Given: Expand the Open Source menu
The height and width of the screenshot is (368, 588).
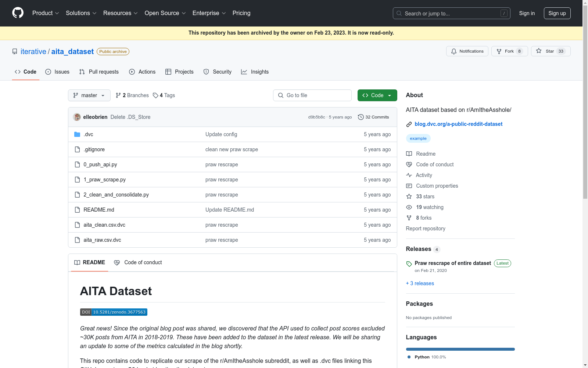Looking at the screenshot, I should (x=165, y=13).
